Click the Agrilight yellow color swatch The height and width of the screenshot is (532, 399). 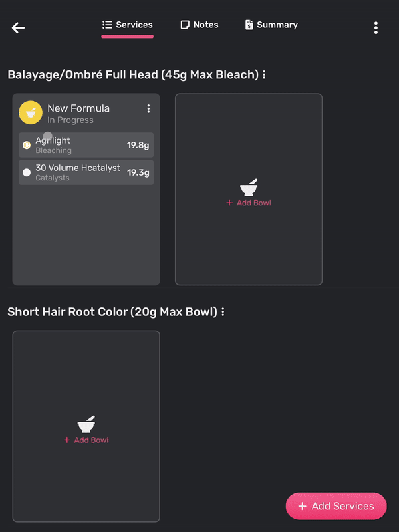(x=27, y=145)
